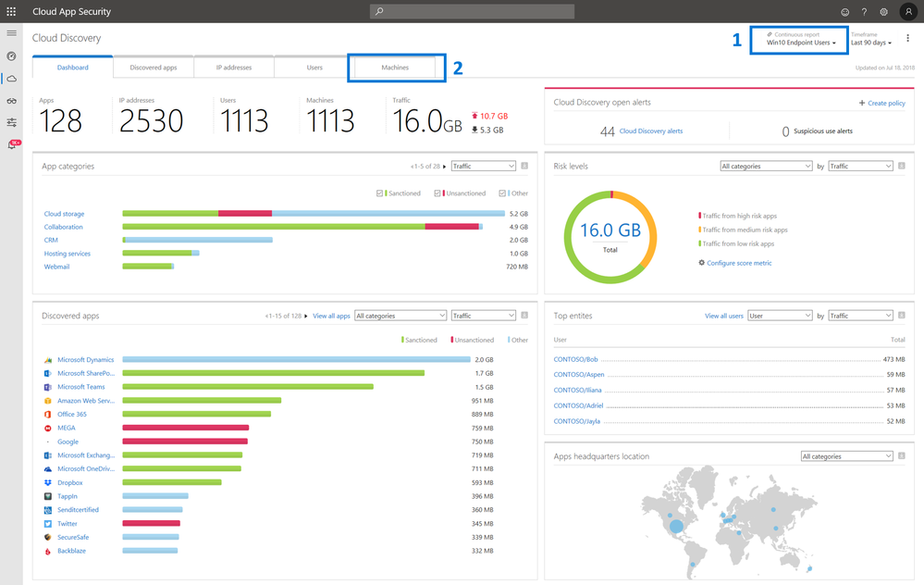Click the large bubble over North America map
This screenshot has height=585, width=924.
(676, 527)
